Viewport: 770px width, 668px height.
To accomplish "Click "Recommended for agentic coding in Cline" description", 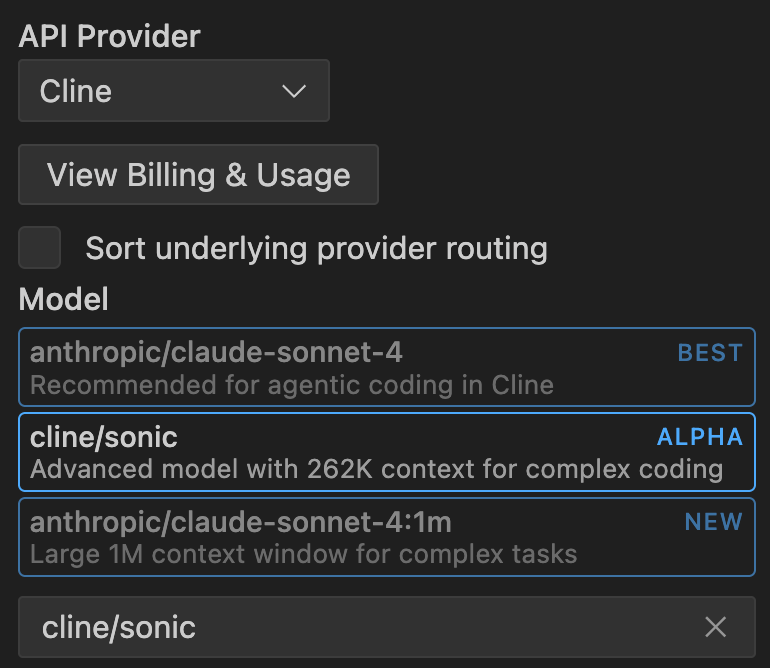I will coord(291,384).
